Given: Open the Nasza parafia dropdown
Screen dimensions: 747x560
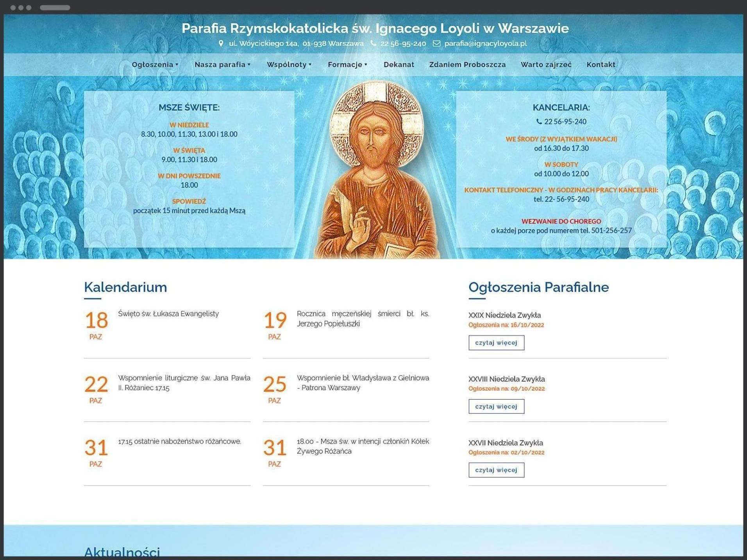Looking at the screenshot, I should tap(222, 64).
